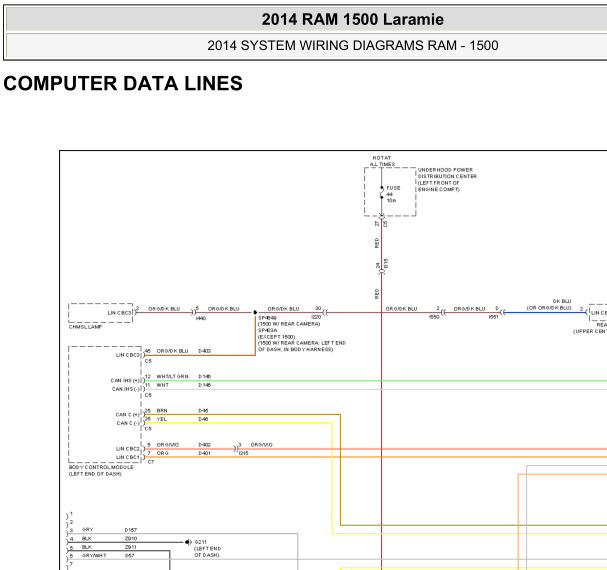Click the 'CAN C (+)' pin label

(129, 415)
